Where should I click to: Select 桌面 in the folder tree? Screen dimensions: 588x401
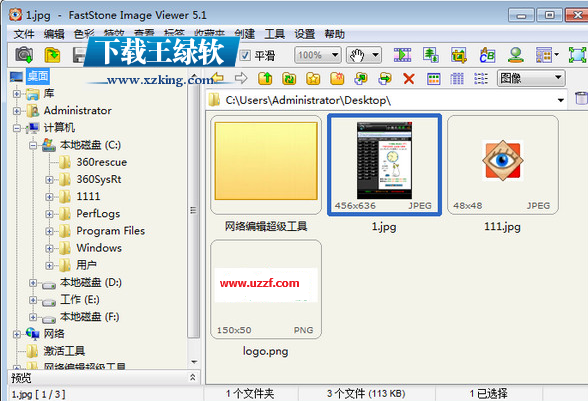pyautogui.click(x=38, y=76)
